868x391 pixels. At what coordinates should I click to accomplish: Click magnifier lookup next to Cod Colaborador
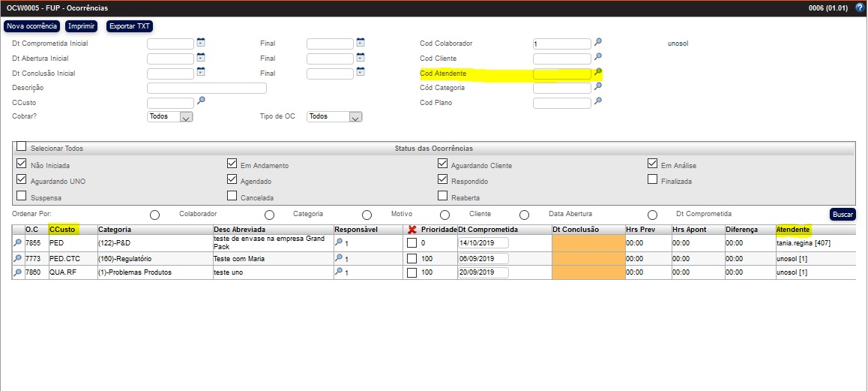point(598,43)
